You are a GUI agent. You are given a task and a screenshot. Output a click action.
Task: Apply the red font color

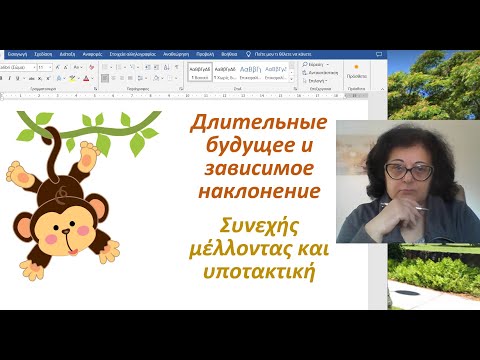[86, 78]
